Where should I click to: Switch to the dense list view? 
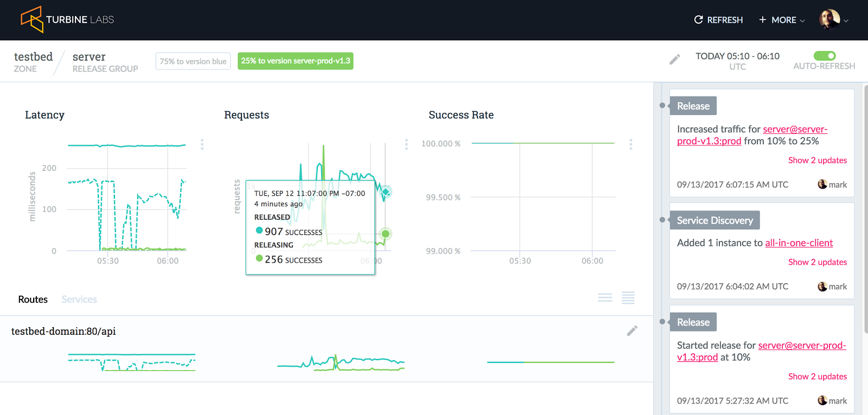pyautogui.click(x=628, y=298)
